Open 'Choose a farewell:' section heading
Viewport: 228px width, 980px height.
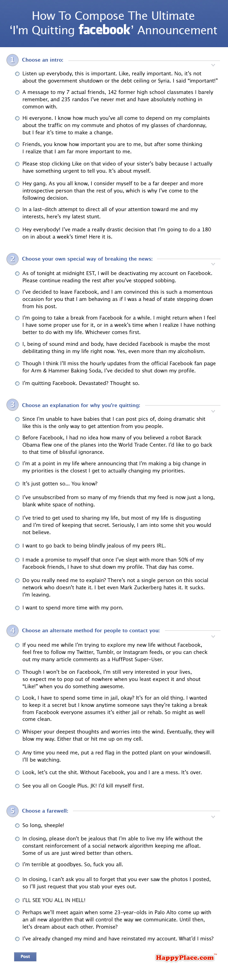45,811
